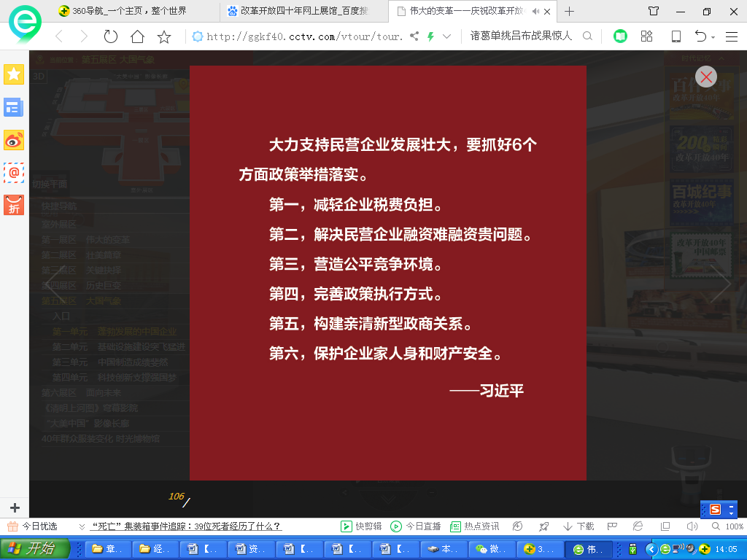Screen dimensions: 747x560
Task: Open the mail @ sidebar icon
Action: coord(14,173)
